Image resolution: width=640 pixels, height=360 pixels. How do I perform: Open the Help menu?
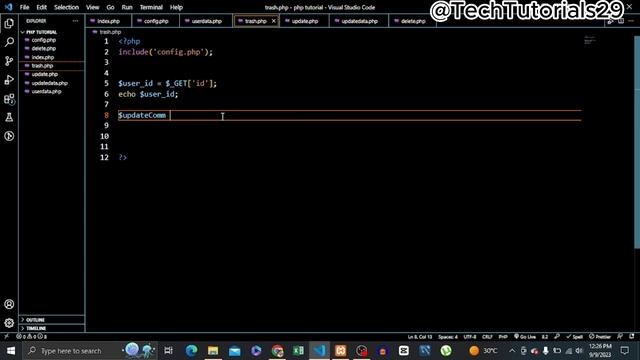176,7
